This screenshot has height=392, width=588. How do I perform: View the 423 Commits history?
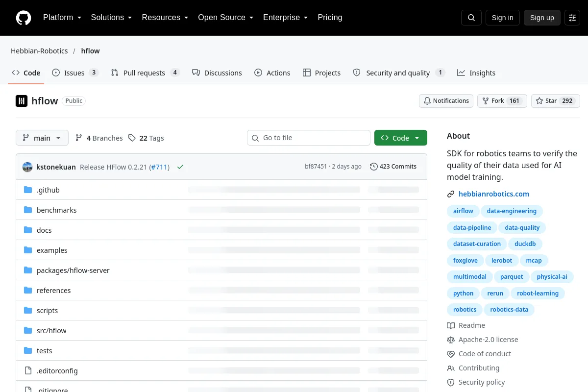click(393, 167)
